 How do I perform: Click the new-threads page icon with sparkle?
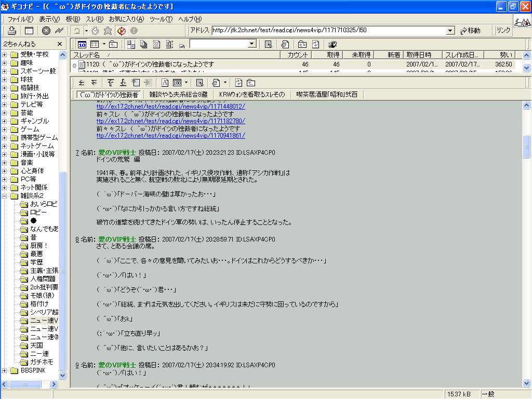tap(156, 45)
